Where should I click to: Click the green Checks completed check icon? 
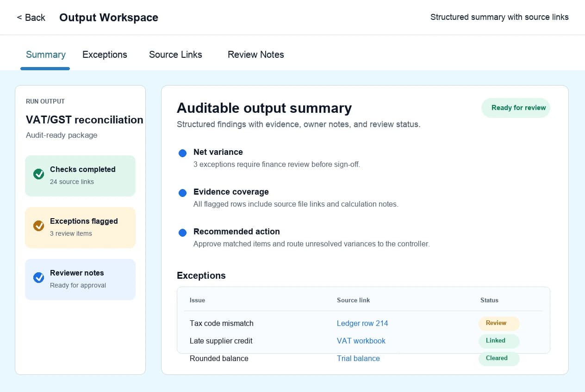tap(39, 174)
